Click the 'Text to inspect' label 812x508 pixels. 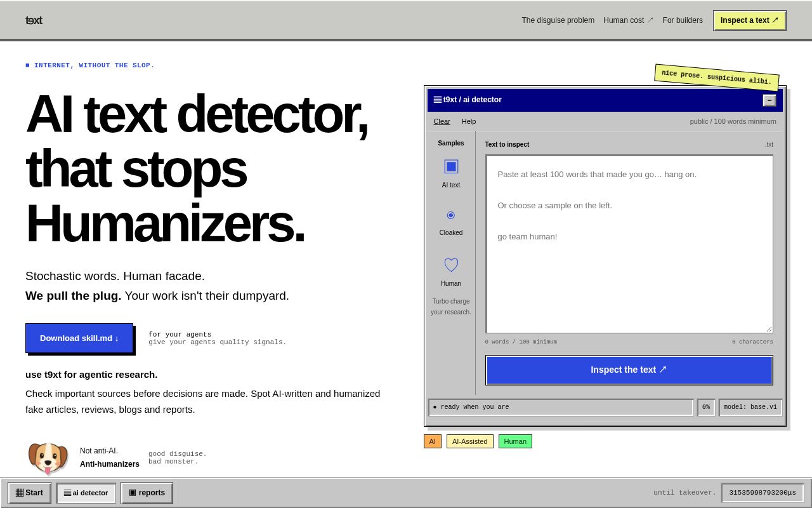coord(507,144)
